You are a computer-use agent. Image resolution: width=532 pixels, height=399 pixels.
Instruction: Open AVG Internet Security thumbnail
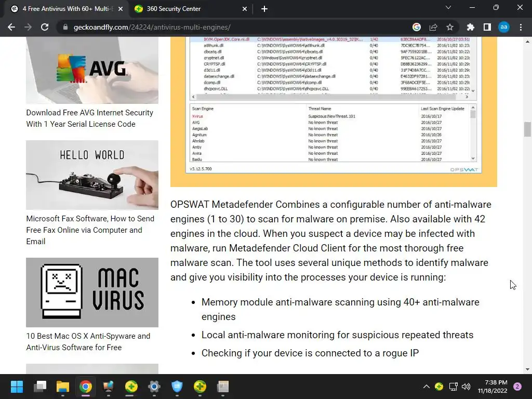(x=92, y=70)
